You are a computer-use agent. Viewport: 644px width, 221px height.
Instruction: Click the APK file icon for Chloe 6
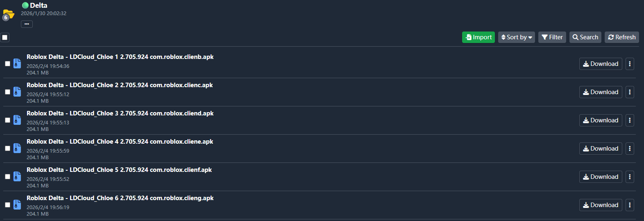click(x=17, y=205)
